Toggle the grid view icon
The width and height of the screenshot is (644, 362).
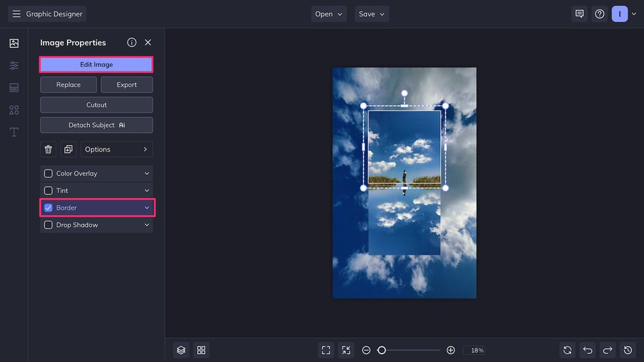(x=201, y=350)
